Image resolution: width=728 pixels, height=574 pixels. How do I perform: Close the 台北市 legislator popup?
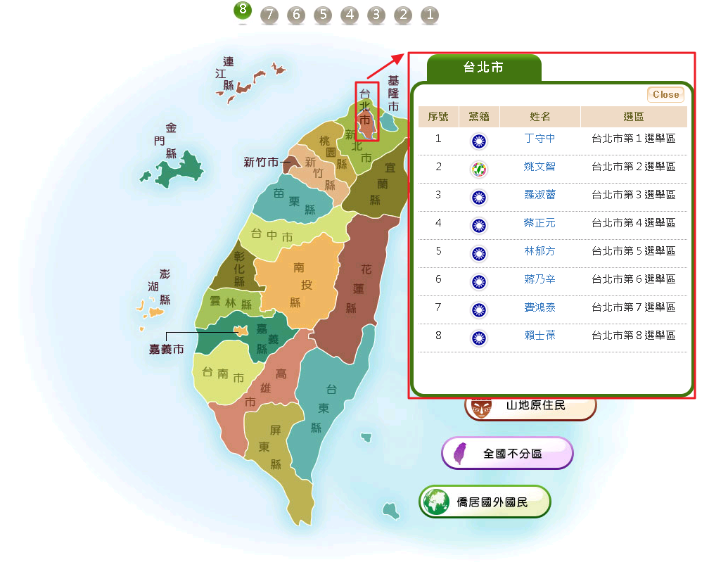point(665,94)
